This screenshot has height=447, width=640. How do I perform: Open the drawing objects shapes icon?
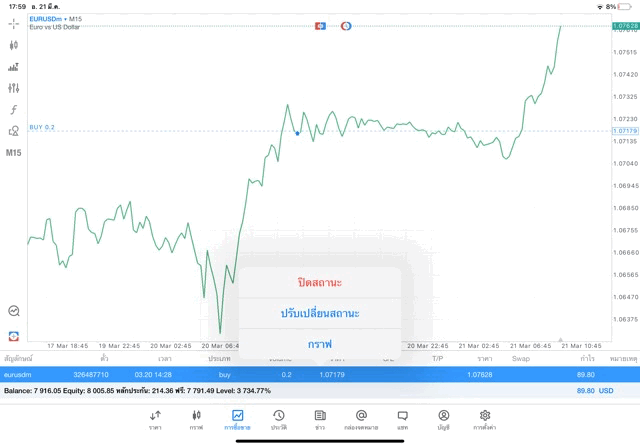13,131
